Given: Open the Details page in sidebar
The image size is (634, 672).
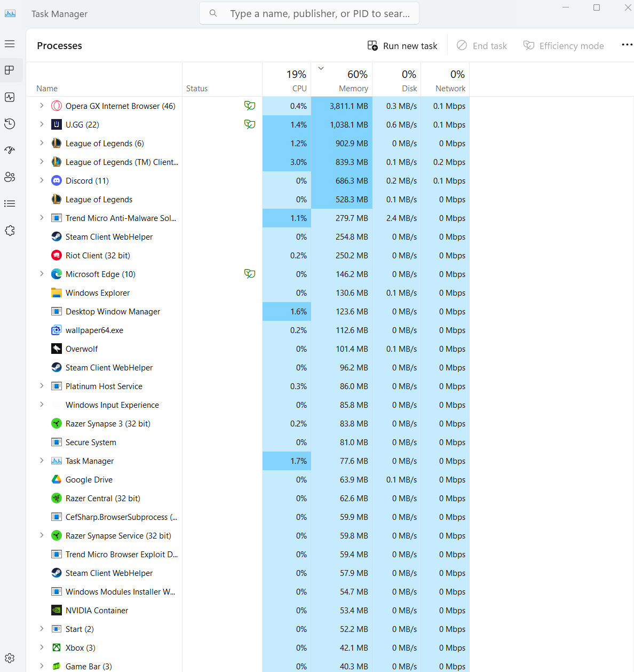Looking at the screenshot, I should click(x=10, y=204).
